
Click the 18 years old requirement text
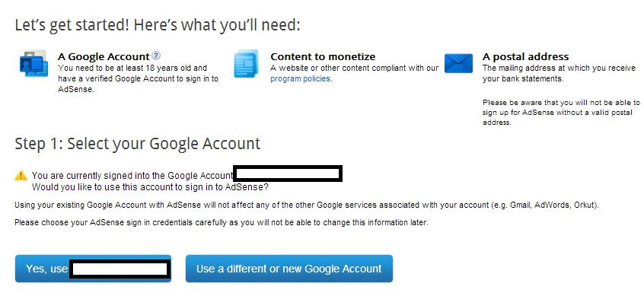[x=138, y=78]
